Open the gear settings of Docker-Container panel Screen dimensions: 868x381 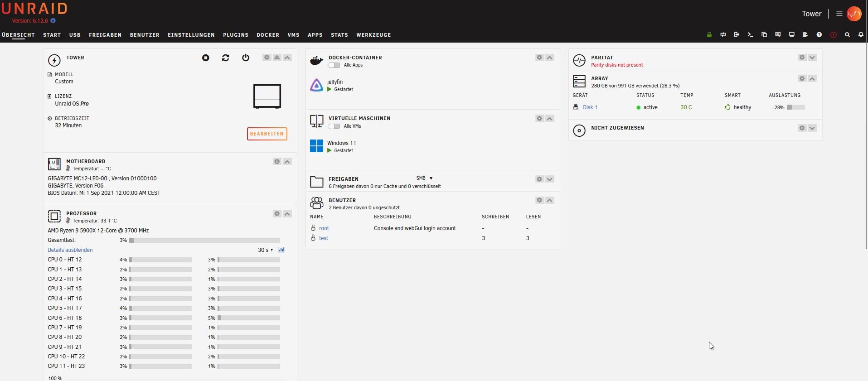539,58
